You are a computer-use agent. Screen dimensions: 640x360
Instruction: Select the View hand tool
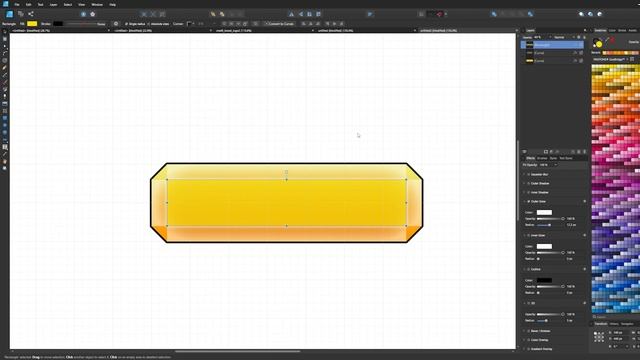(5, 161)
